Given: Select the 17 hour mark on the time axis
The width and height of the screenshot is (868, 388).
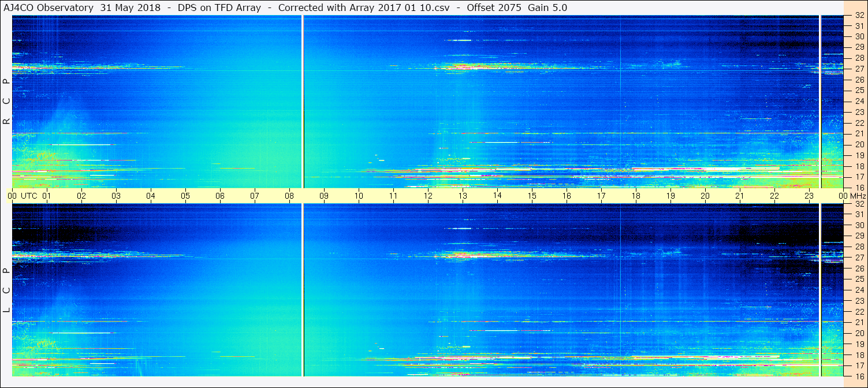Looking at the screenshot, I should click(x=601, y=196).
